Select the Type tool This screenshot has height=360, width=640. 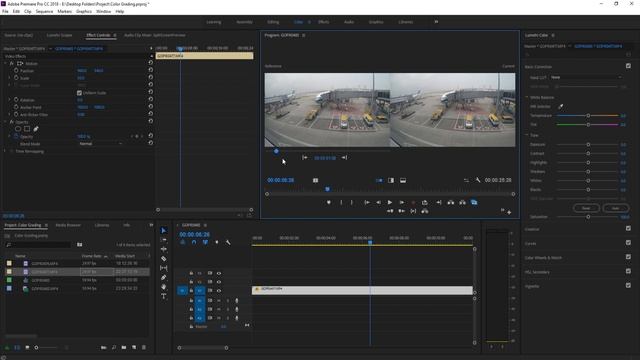point(164,296)
